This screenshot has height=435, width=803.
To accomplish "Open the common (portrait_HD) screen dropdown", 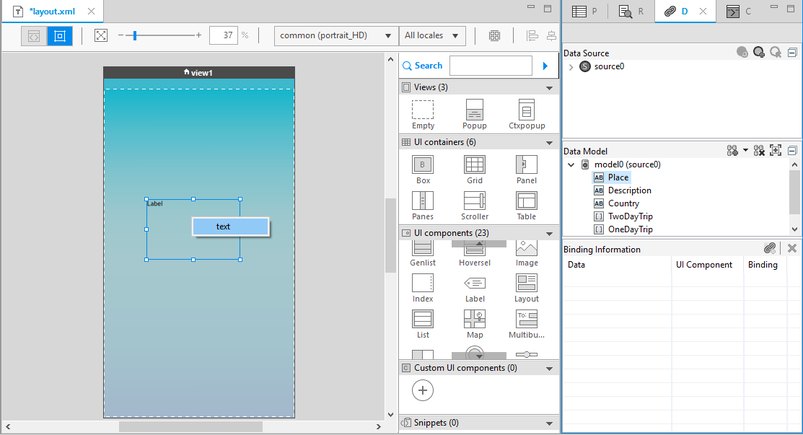I will [335, 35].
